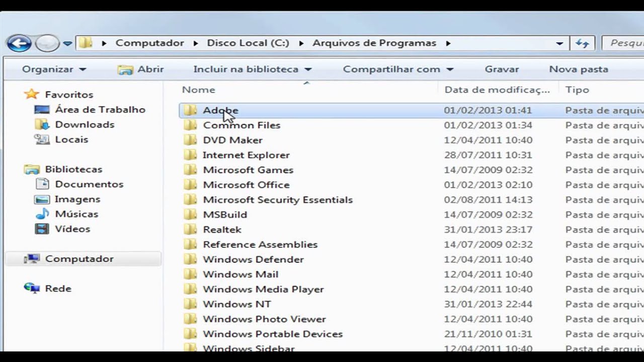Select the Microsoft Office folder icon
Image resolution: width=644 pixels, height=362 pixels.
(x=190, y=185)
